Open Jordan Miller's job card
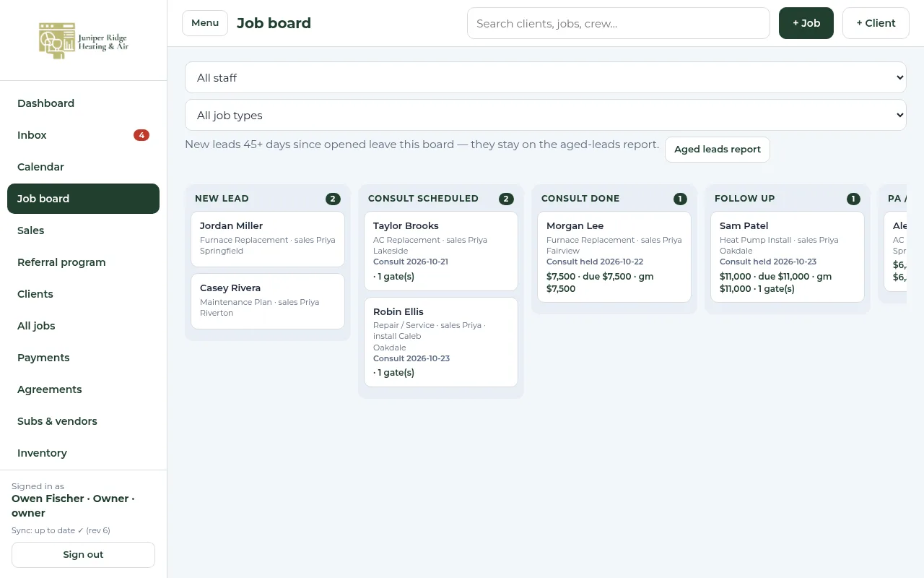The height and width of the screenshot is (578, 924). click(268, 239)
